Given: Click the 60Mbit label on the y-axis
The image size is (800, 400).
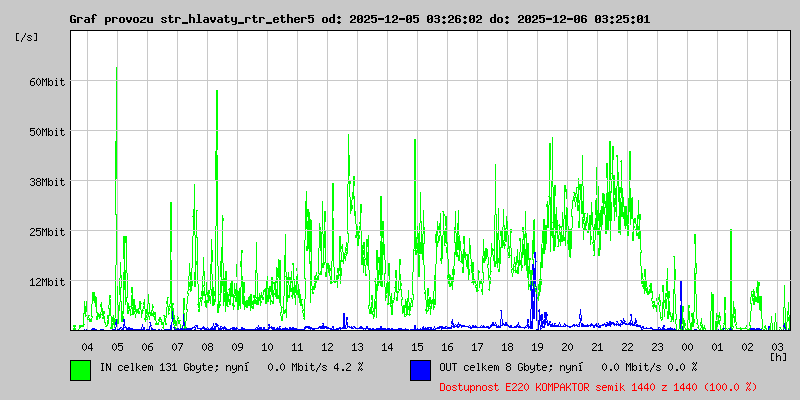Looking at the screenshot, I should pyautogui.click(x=46, y=82).
